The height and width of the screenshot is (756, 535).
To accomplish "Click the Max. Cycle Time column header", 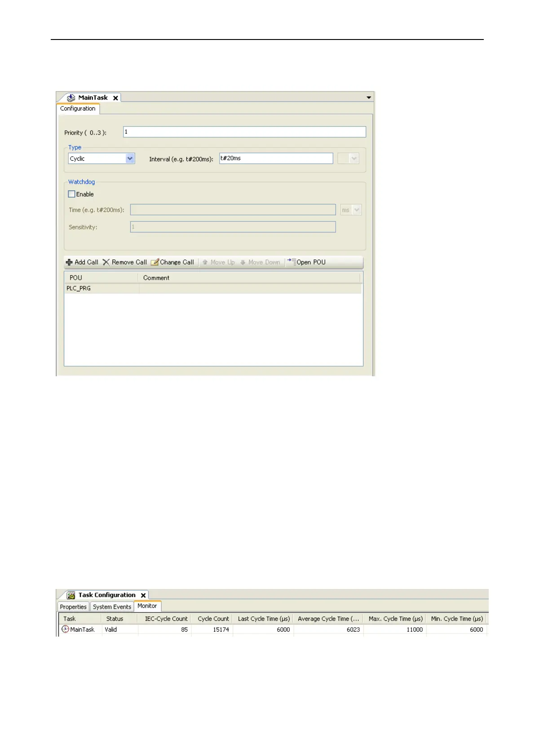I will (395, 619).
